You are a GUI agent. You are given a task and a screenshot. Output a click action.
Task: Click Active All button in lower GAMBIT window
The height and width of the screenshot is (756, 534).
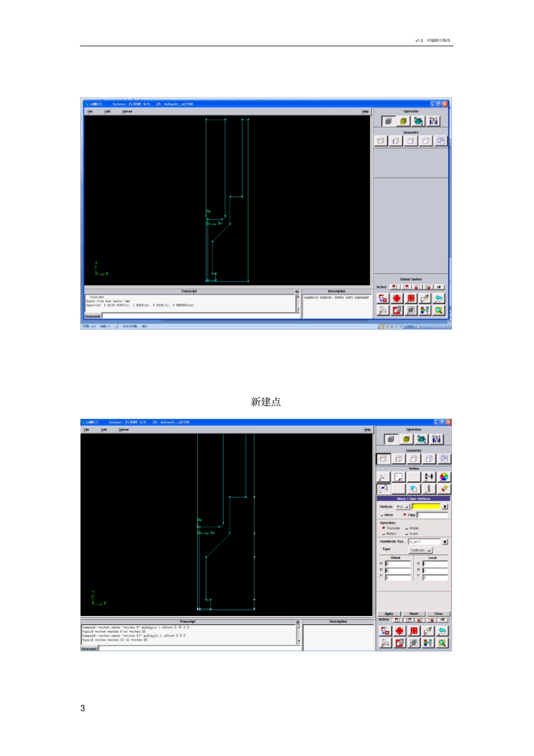pos(442,620)
